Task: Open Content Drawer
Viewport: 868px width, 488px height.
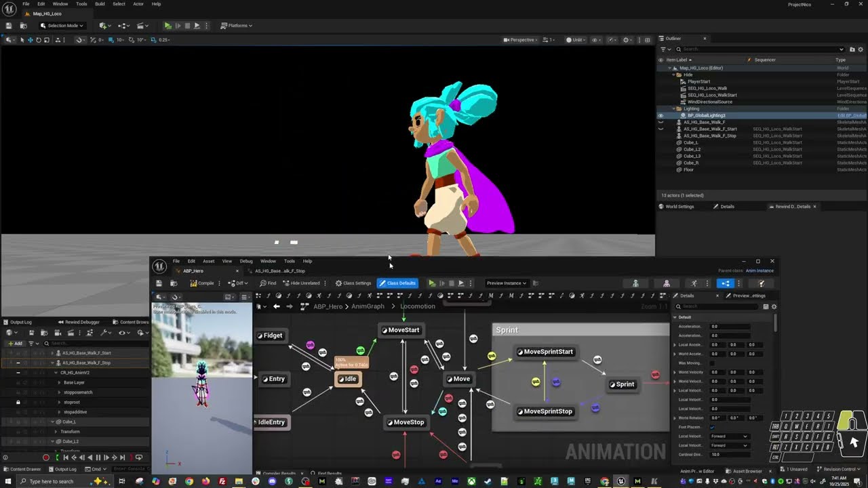Action: point(22,469)
